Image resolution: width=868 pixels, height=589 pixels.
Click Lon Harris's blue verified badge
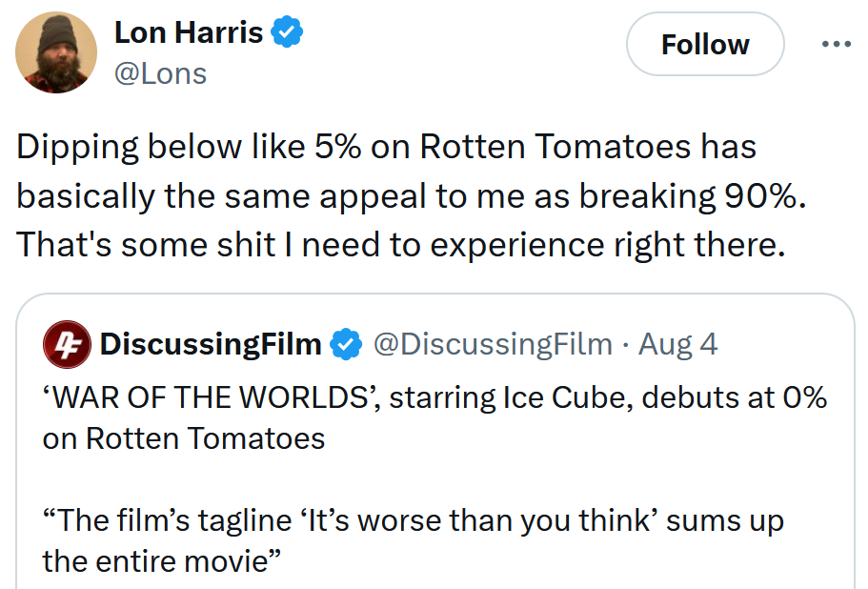[x=288, y=32]
